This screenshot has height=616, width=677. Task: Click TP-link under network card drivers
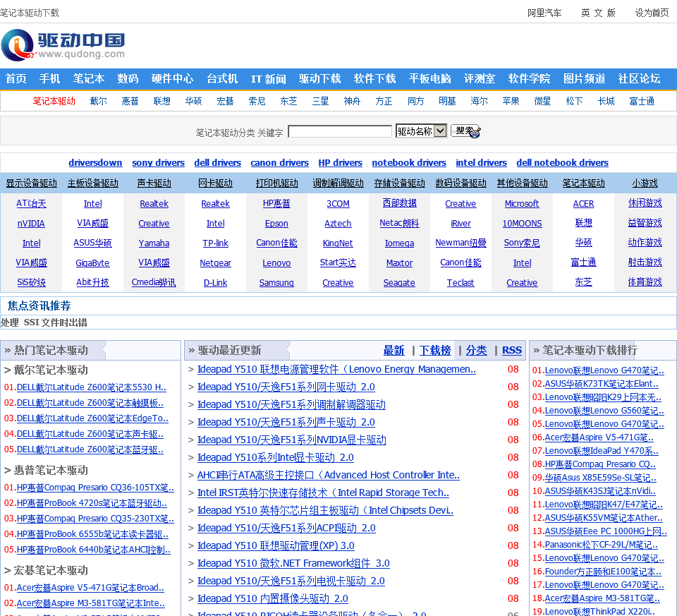(x=216, y=243)
